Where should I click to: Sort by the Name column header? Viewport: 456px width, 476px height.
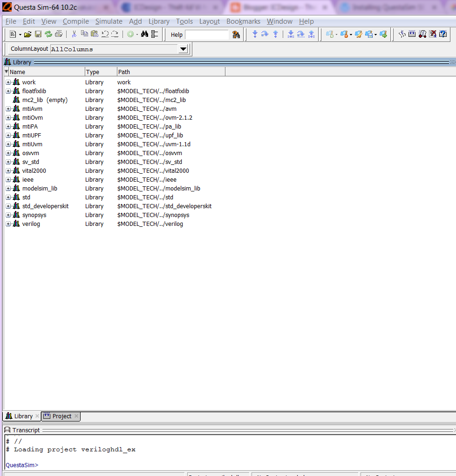[x=47, y=72]
